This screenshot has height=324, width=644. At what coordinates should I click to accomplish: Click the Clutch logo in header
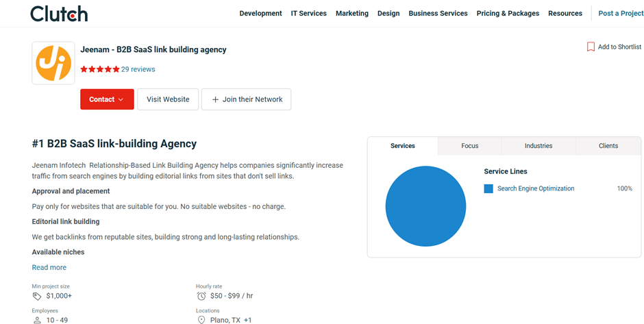click(59, 14)
